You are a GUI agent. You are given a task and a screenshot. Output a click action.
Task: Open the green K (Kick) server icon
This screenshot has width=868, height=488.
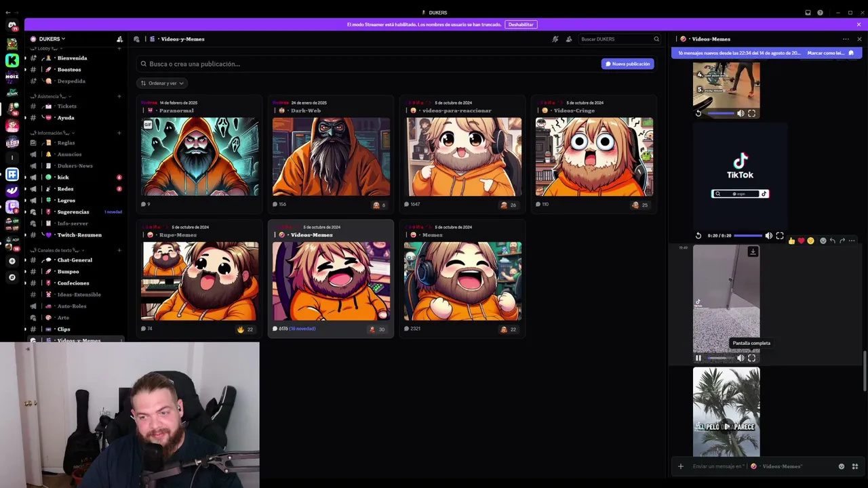[x=12, y=60]
